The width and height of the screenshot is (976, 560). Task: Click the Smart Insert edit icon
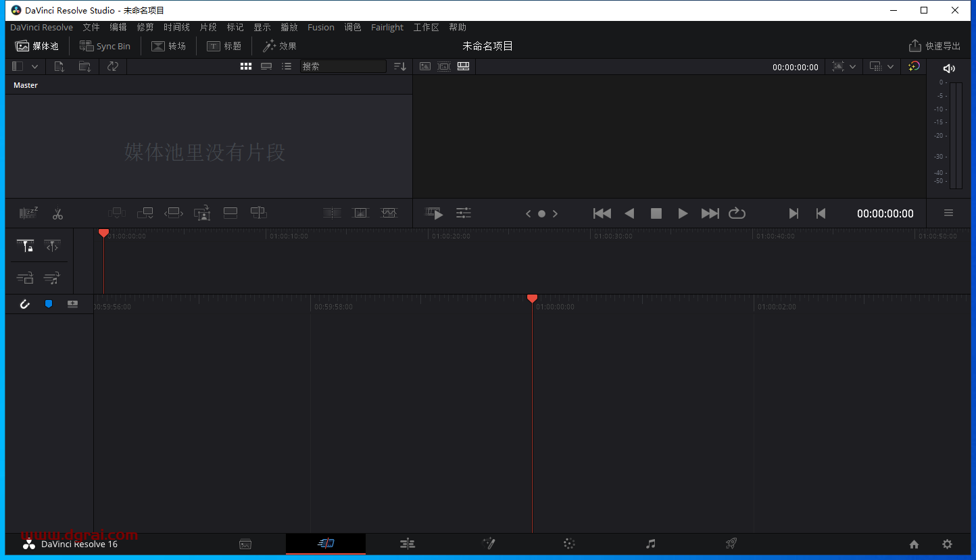click(117, 213)
